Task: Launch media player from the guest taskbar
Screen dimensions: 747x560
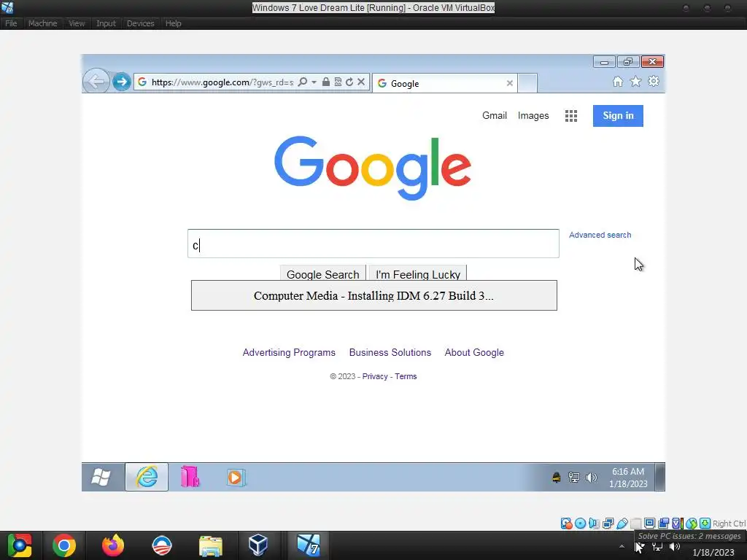Action: tap(236, 477)
